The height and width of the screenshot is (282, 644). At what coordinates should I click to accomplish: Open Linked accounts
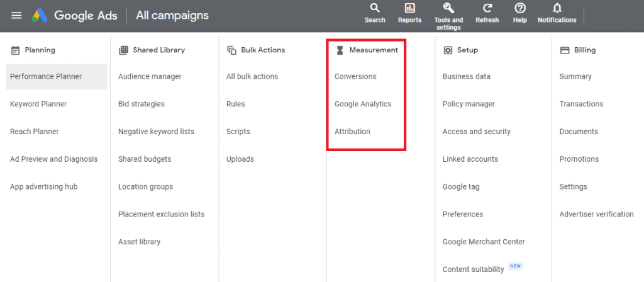470,159
